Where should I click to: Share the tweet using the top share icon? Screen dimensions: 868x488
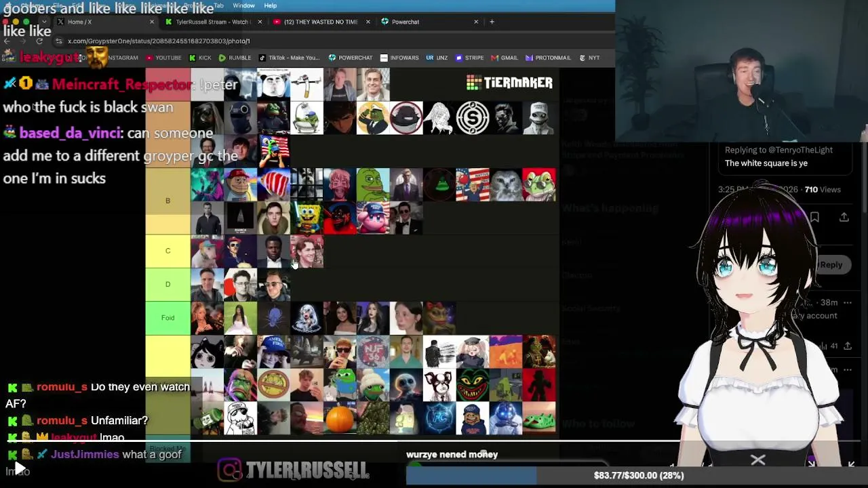[844, 218]
